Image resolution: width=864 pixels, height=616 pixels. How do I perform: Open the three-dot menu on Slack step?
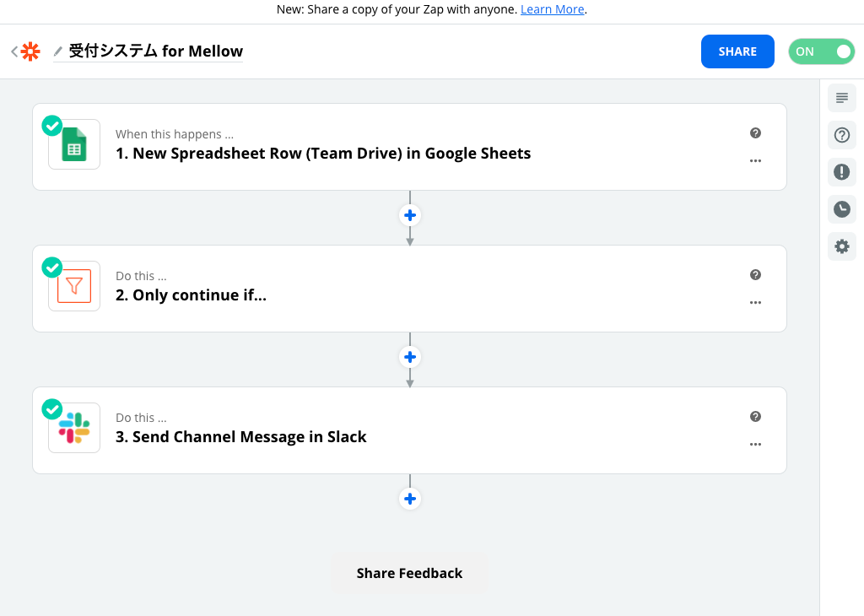point(755,444)
